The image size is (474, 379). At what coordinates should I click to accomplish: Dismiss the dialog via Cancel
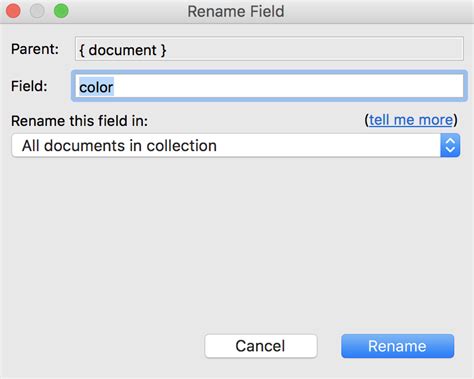pos(261,346)
